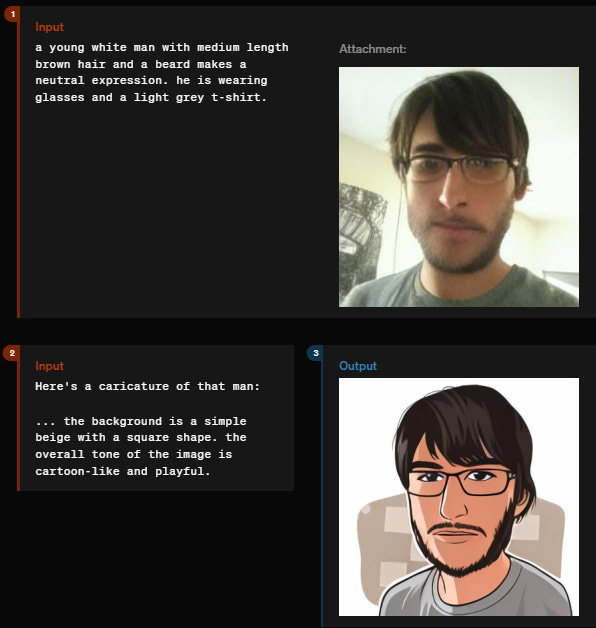Screen dimensions: 596x628
Task: Click the prompt text describing the young man
Action: pos(162,72)
